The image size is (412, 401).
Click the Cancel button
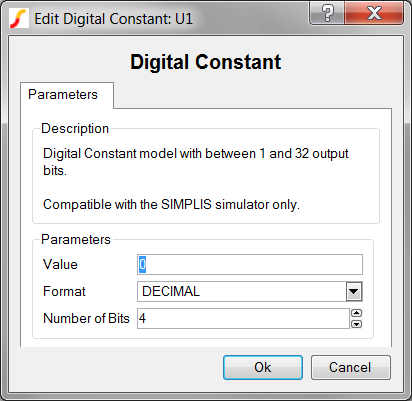coord(350,367)
